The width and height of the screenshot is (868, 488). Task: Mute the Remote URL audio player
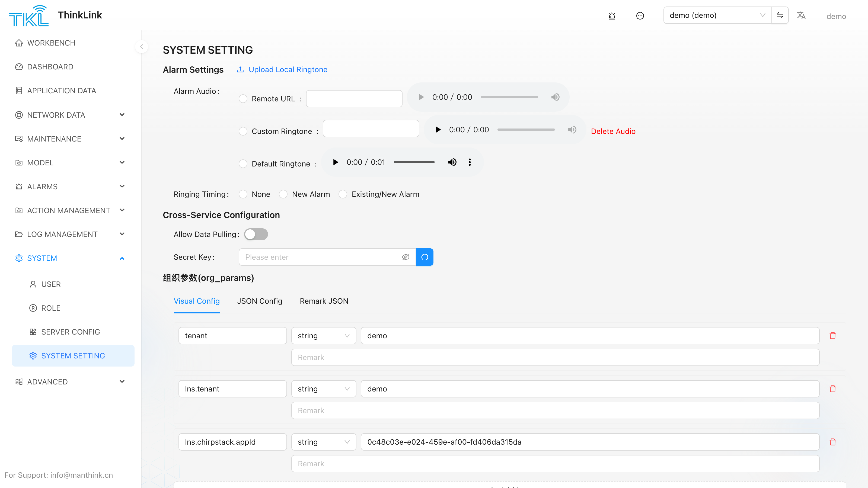555,97
